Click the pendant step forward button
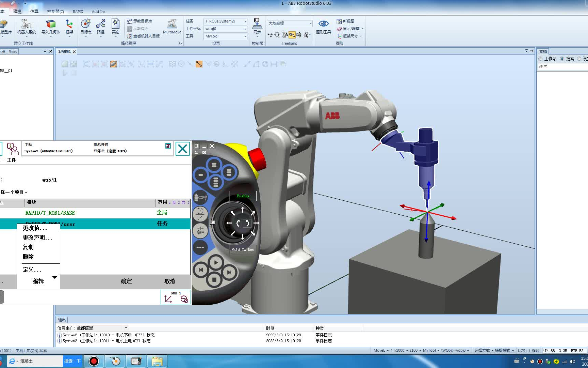The image size is (588, 368). pyautogui.click(x=229, y=272)
